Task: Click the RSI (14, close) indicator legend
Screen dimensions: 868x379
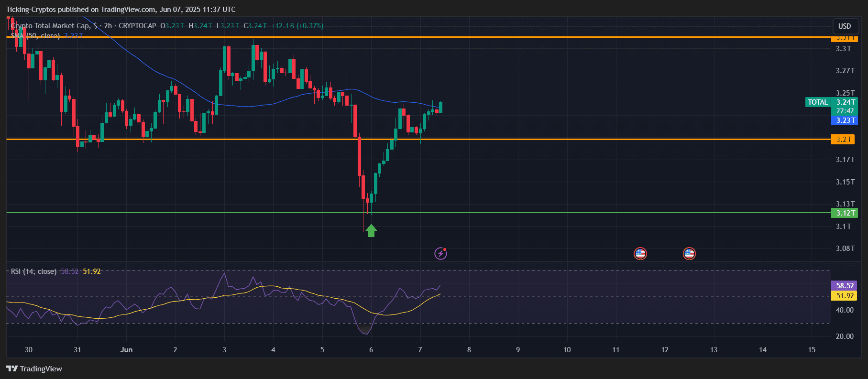Action: tap(33, 271)
